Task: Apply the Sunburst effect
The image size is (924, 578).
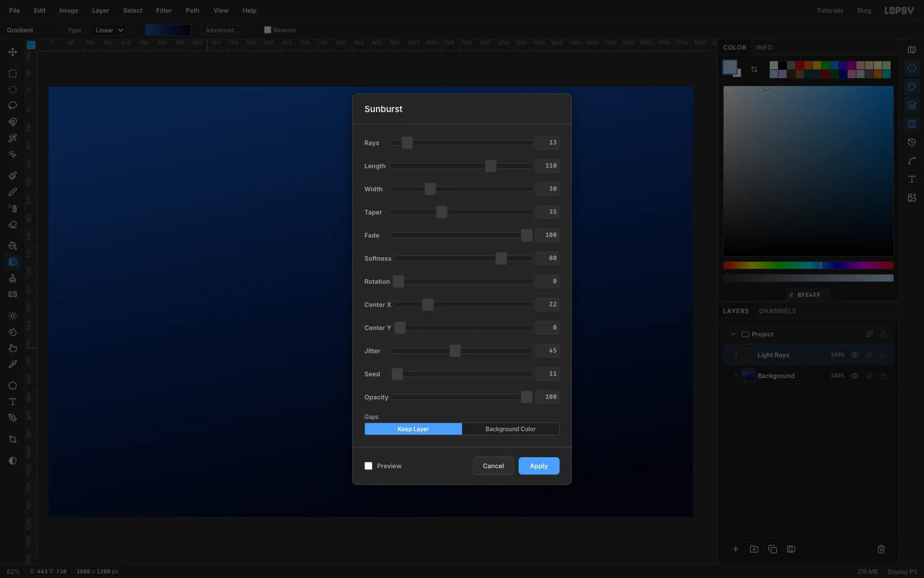Action: 539,466
